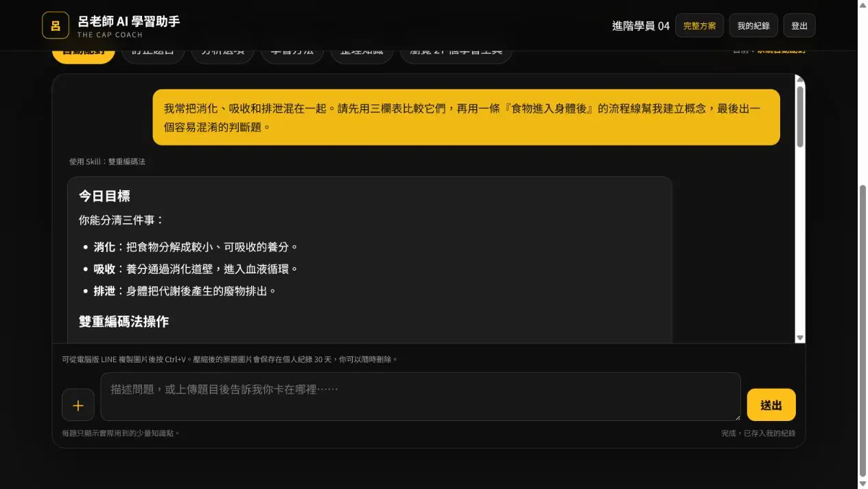Click the yellow user question bubble

click(466, 117)
